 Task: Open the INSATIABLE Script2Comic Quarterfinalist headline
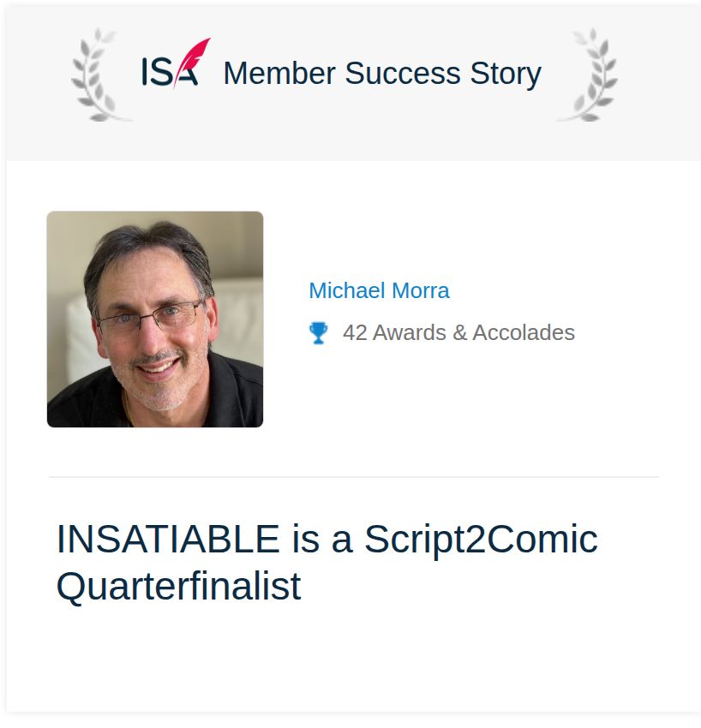327,562
